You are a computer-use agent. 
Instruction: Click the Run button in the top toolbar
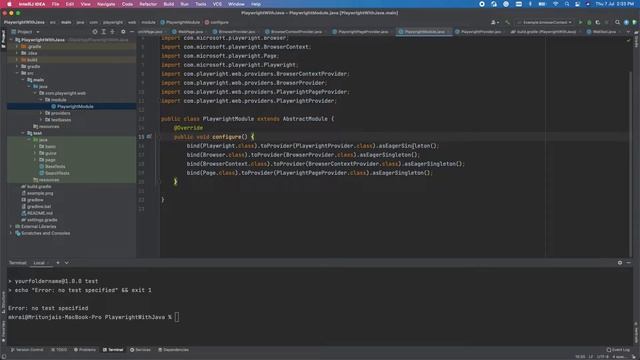[x=580, y=22]
